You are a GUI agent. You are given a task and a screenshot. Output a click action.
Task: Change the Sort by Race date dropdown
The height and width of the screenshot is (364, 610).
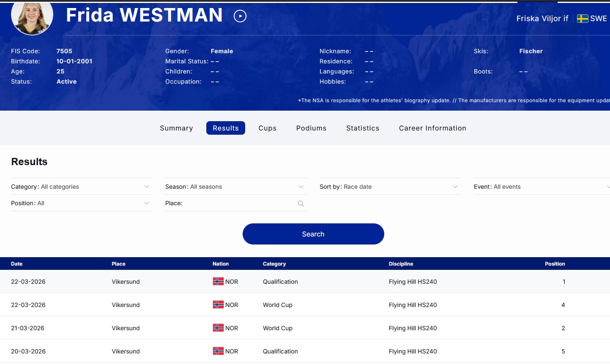coord(390,187)
